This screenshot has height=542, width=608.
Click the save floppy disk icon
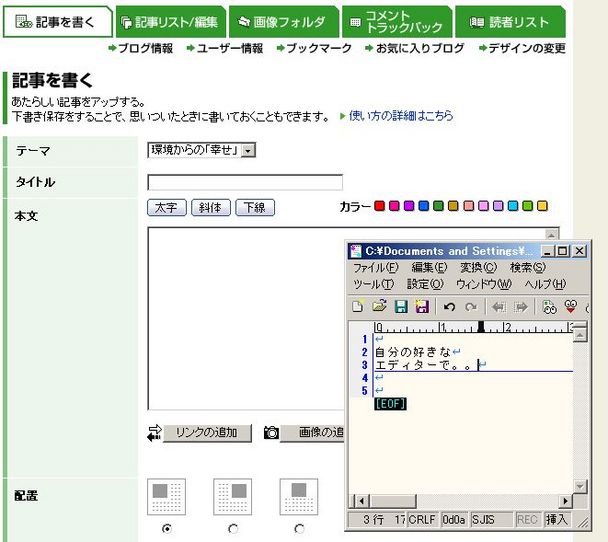point(401,307)
